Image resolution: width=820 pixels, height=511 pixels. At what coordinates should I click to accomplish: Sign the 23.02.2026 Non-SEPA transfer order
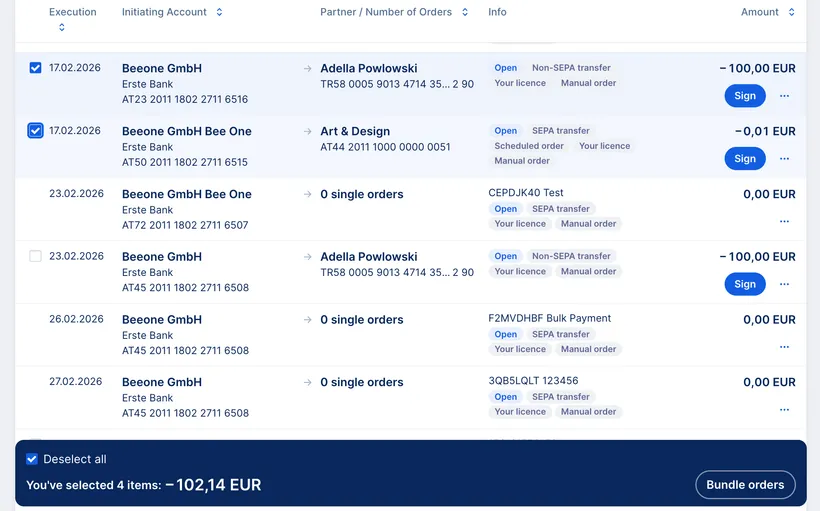[x=745, y=284]
